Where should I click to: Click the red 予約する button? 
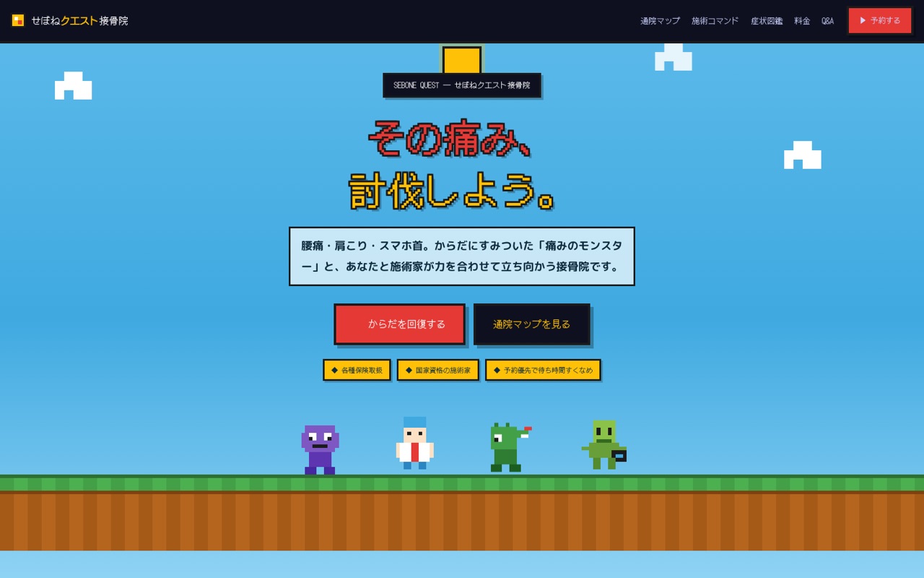coord(879,20)
